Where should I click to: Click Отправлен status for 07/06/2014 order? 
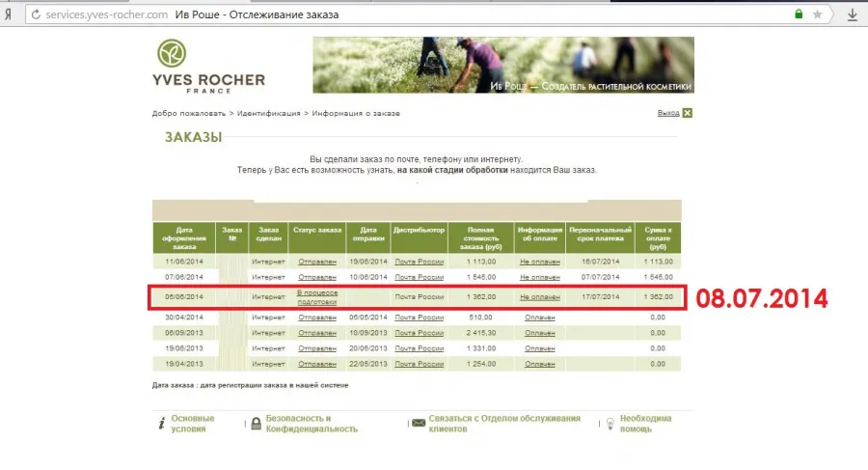click(317, 277)
